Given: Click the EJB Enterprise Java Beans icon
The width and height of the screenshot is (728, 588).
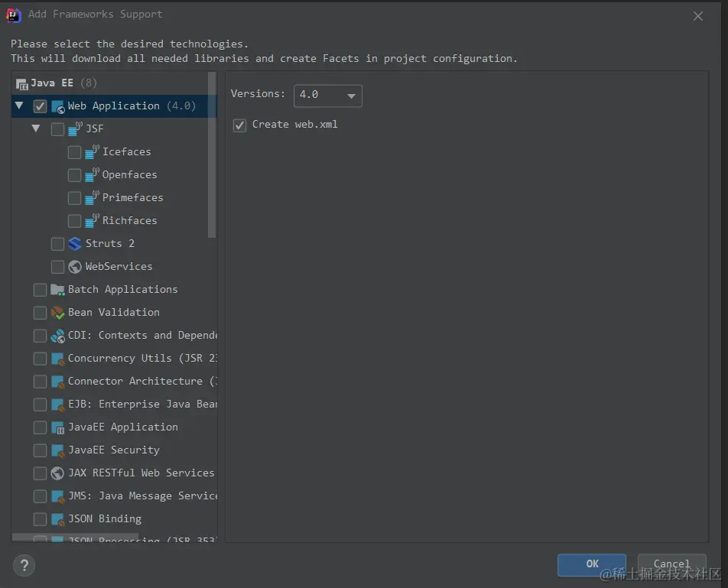Looking at the screenshot, I should tap(57, 404).
